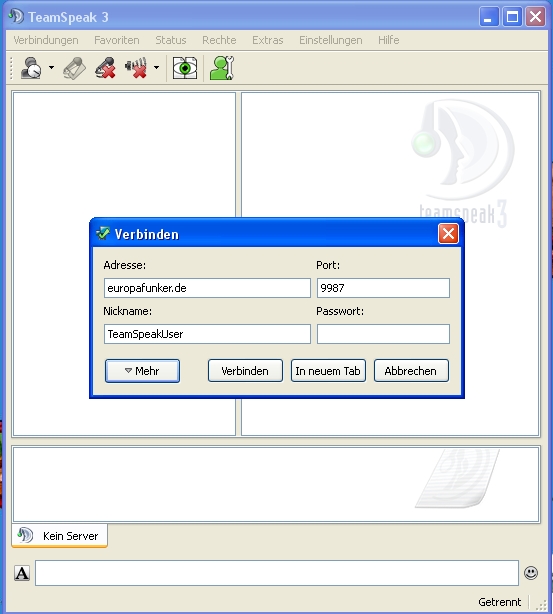Open the smiley emoticon picker

(531, 573)
